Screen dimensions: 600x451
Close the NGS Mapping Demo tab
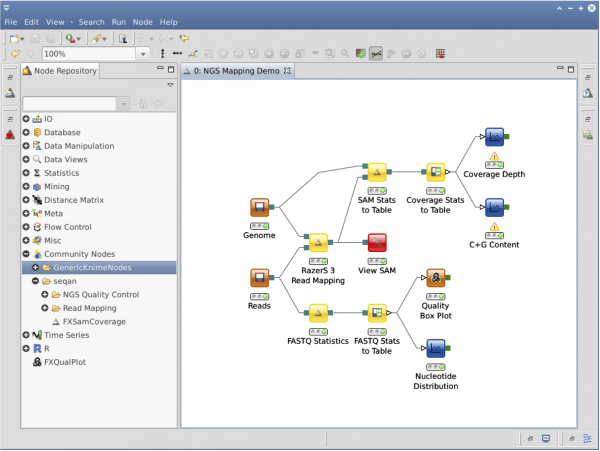click(x=287, y=71)
